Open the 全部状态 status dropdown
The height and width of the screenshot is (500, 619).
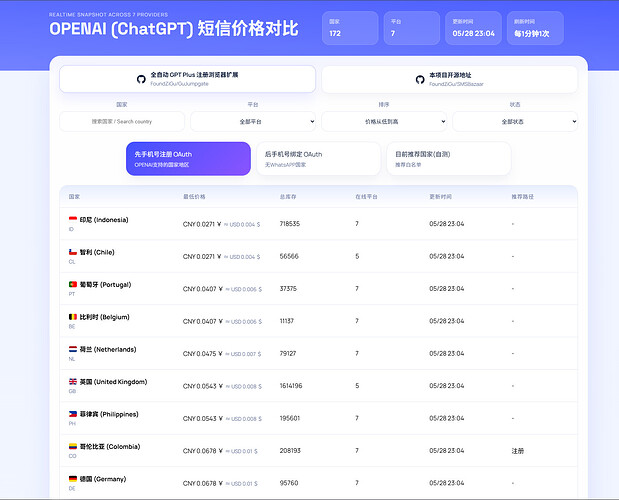point(515,122)
